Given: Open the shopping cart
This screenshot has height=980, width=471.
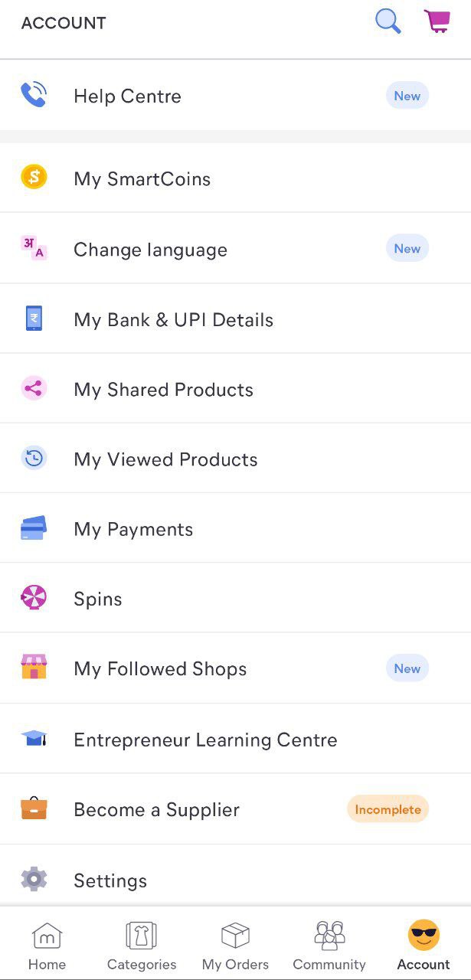Looking at the screenshot, I should (437, 23).
